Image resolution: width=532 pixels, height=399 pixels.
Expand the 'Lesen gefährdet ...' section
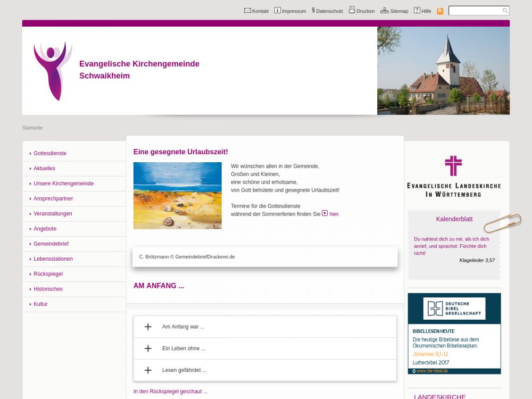click(x=148, y=370)
